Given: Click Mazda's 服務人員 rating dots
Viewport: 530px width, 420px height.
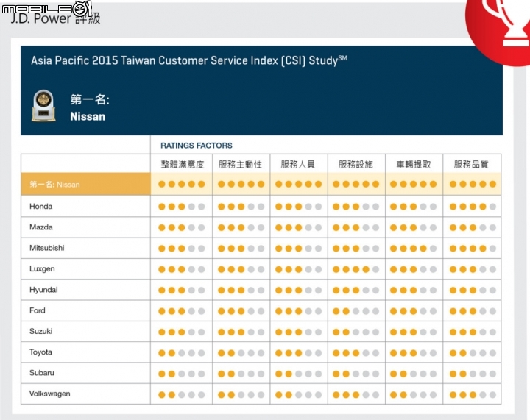Looking at the screenshot, I should [x=298, y=227].
